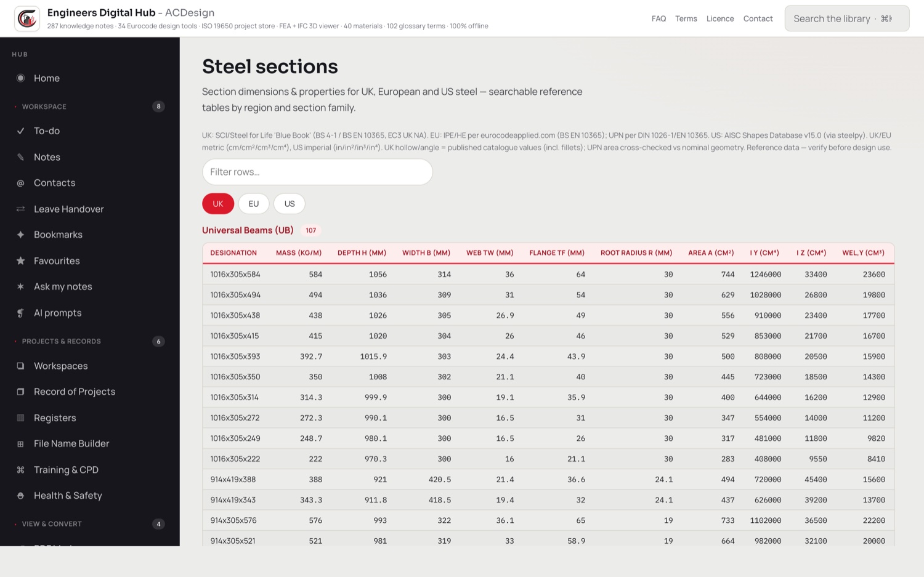
Task: Switch to the EU region filter
Action: (254, 204)
